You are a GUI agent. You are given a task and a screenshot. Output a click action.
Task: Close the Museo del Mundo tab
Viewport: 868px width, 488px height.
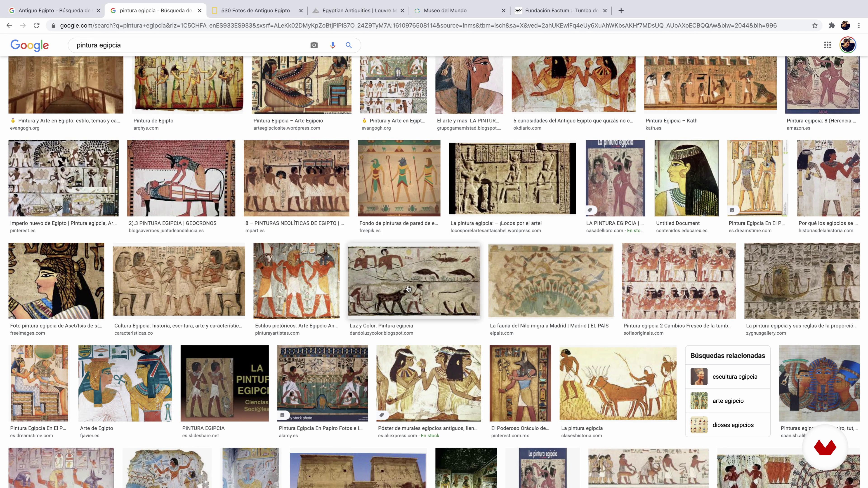(503, 10)
